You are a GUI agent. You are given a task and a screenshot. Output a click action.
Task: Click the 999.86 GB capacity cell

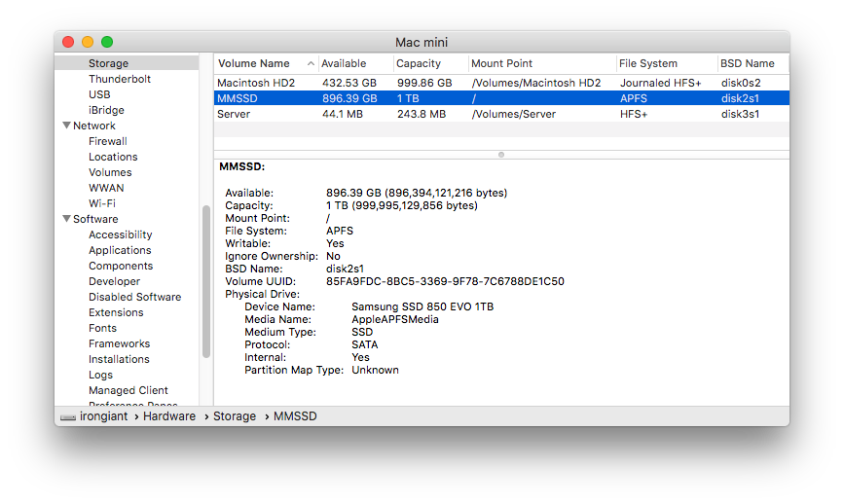point(424,83)
